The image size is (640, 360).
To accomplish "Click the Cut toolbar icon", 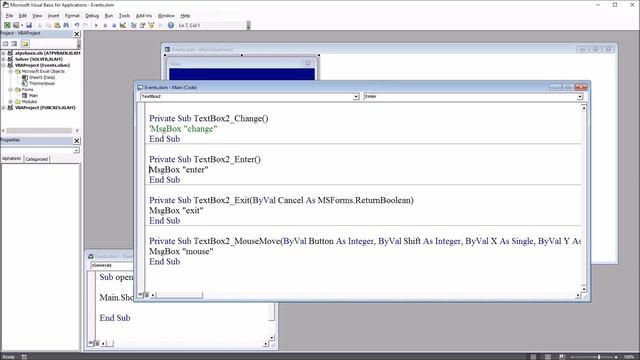I will coord(40,25).
